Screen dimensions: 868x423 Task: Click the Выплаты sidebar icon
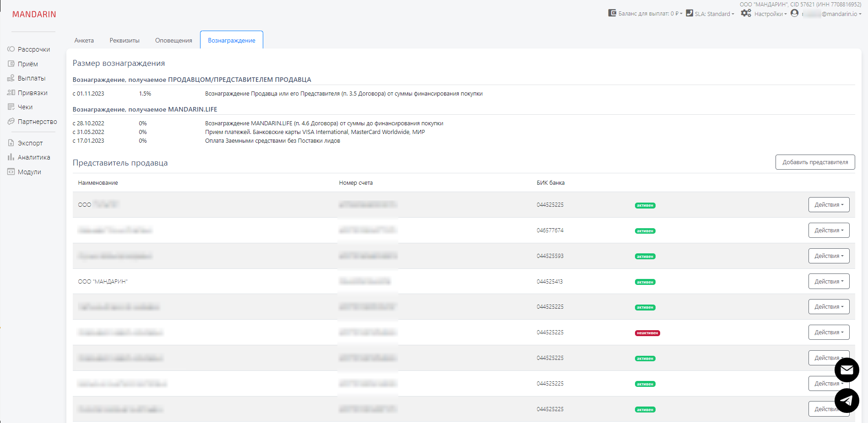[11, 78]
